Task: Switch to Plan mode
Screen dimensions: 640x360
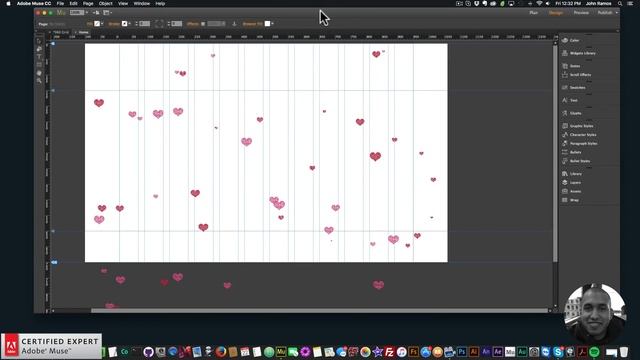Action: pos(533,13)
